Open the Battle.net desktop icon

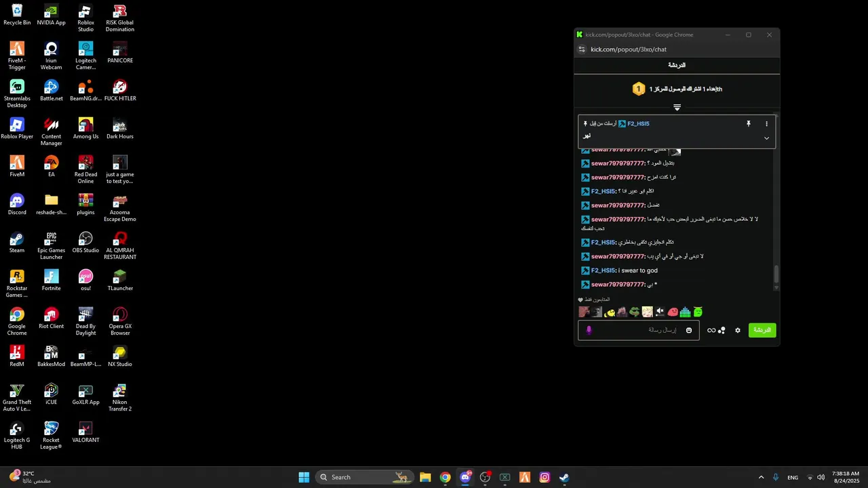pyautogui.click(x=51, y=91)
